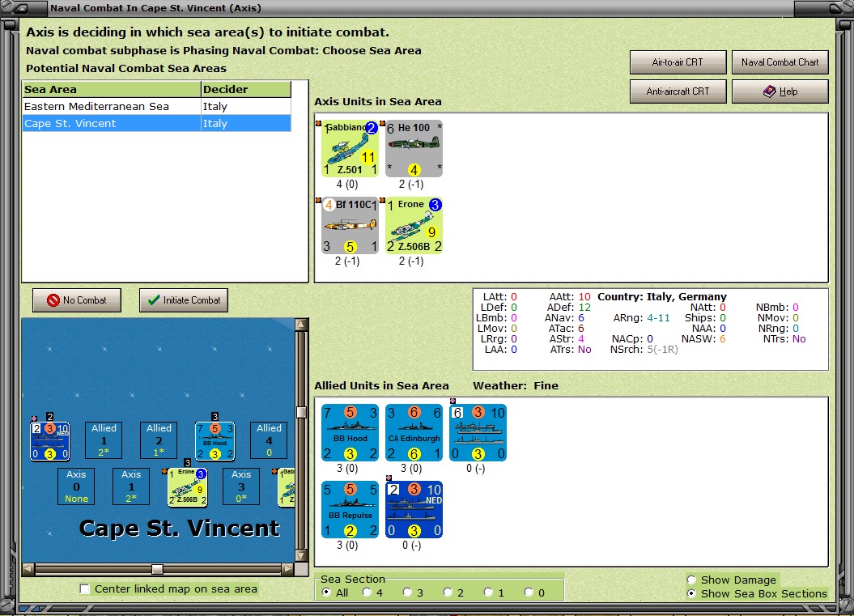Sort by Sea Area column header
The height and width of the screenshot is (616, 854).
tap(112, 89)
